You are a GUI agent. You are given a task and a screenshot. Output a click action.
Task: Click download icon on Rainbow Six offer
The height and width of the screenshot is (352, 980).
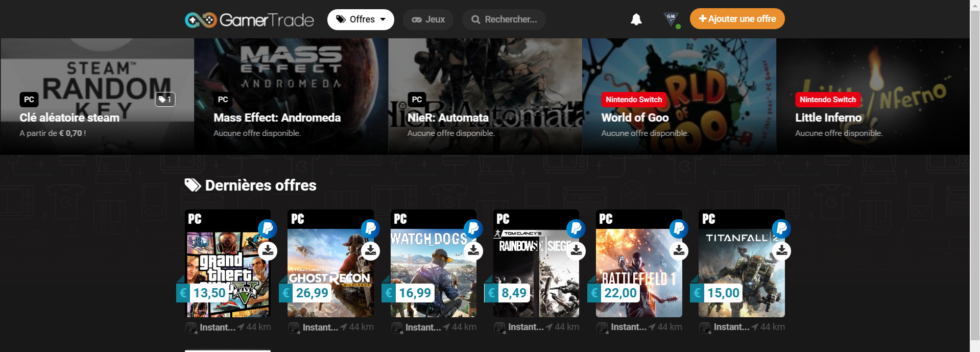pos(576,251)
